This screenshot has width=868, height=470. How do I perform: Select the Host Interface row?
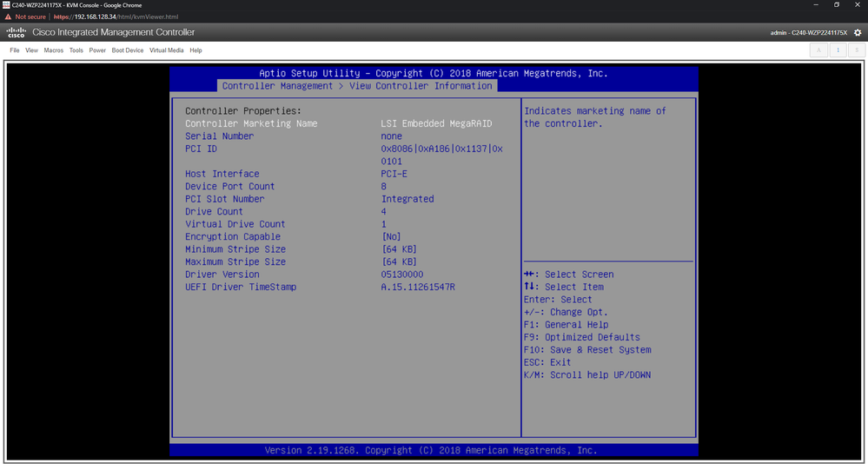296,174
